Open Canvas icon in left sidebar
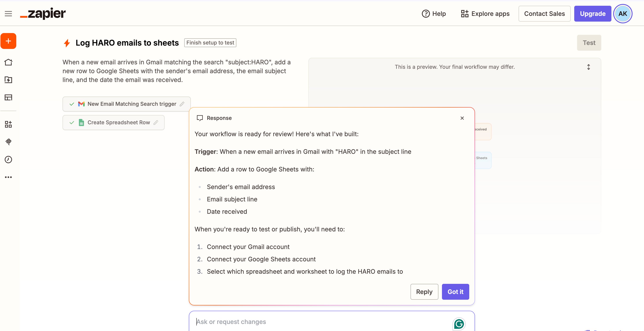The image size is (644, 331). pyautogui.click(x=8, y=142)
